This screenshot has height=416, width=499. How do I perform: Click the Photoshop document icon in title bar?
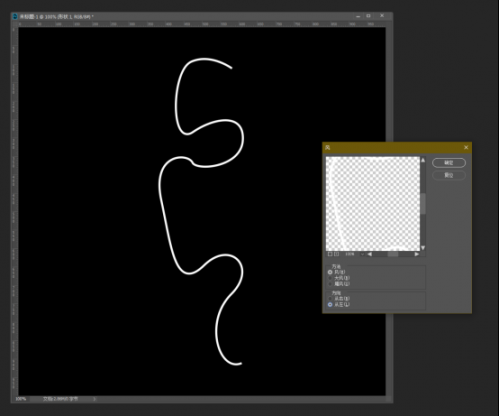[15, 16]
